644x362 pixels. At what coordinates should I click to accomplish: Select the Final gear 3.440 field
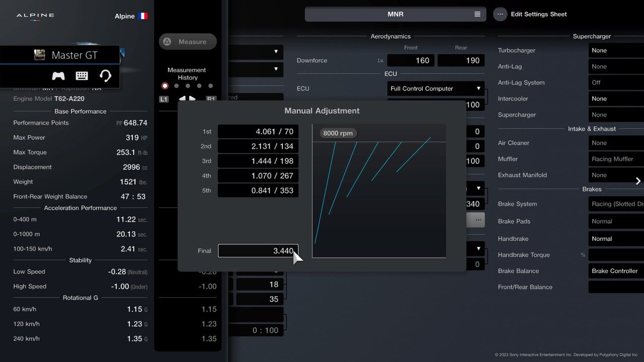(258, 250)
